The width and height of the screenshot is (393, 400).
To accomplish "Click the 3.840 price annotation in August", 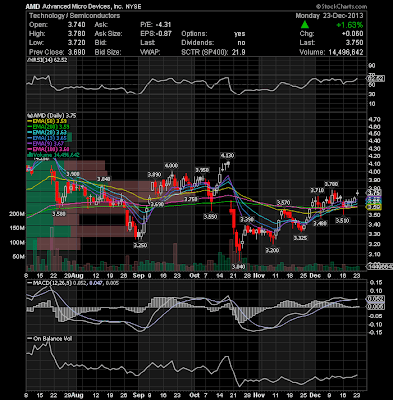I will (103, 179).
